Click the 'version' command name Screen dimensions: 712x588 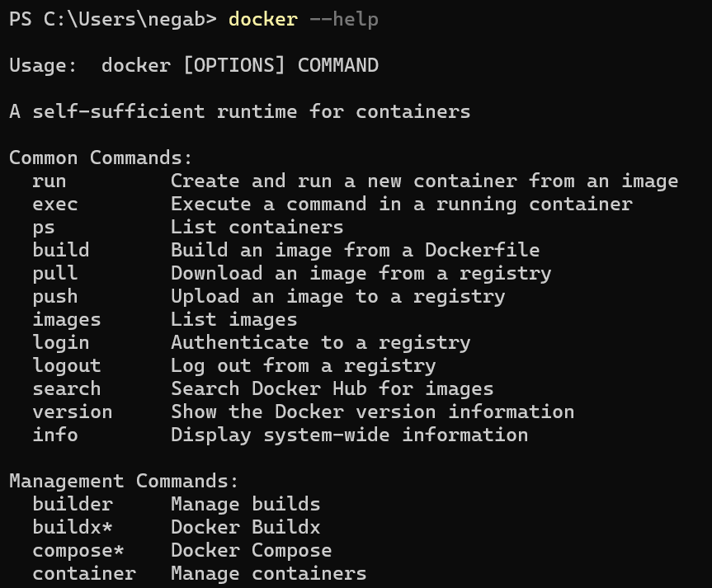pyautogui.click(x=73, y=412)
